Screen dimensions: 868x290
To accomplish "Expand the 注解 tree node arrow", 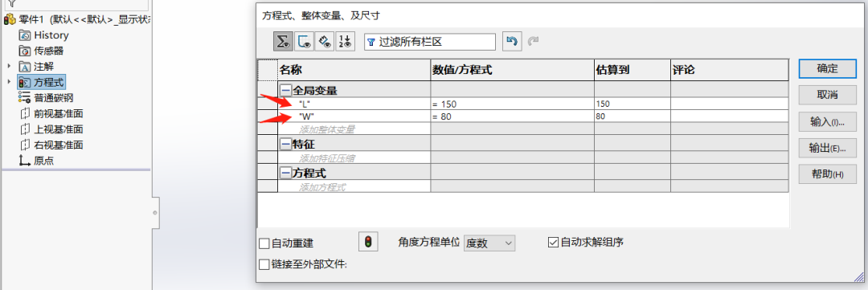I will coord(9,67).
